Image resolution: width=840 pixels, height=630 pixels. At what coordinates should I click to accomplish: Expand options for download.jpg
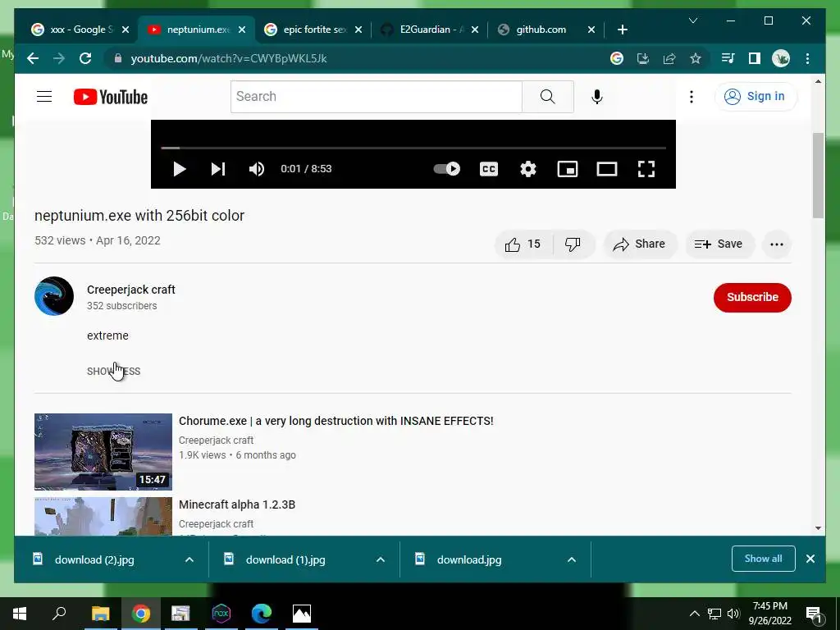tap(572, 559)
